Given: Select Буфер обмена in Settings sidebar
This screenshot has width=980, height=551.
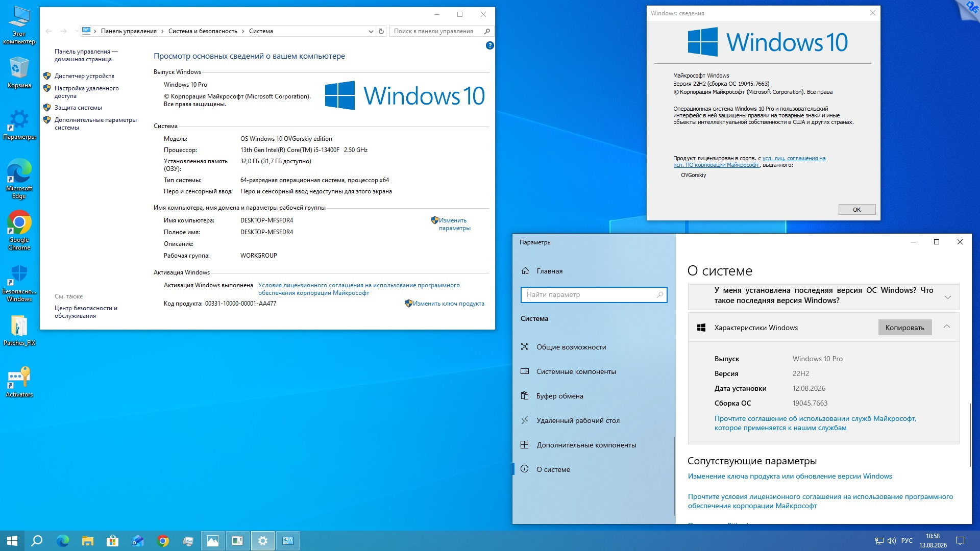Looking at the screenshot, I should tap(559, 396).
